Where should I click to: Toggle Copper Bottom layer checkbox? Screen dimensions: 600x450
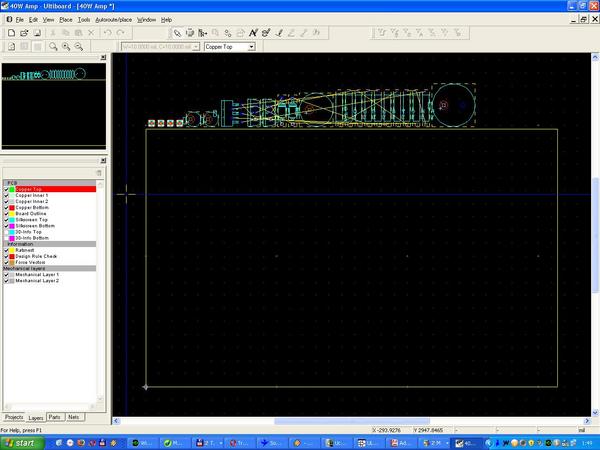click(x=6, y=207)
